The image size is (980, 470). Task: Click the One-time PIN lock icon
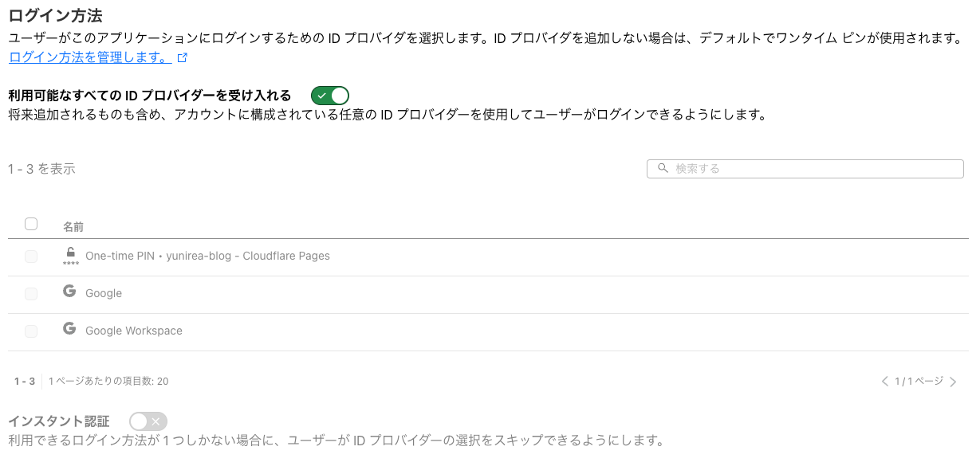[70, 254]
